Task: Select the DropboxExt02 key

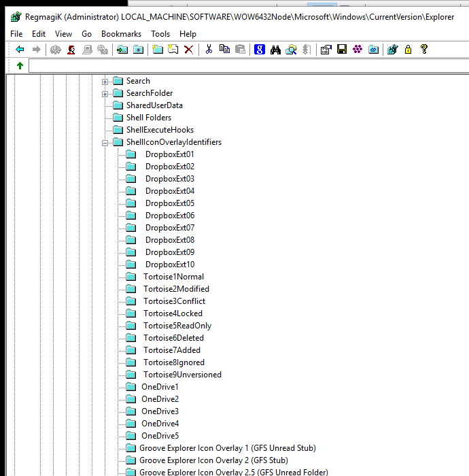Action: click(x=170, y=167)
